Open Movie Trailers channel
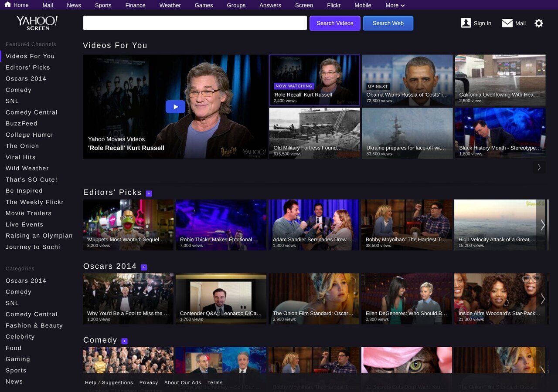 click(28, 213)
